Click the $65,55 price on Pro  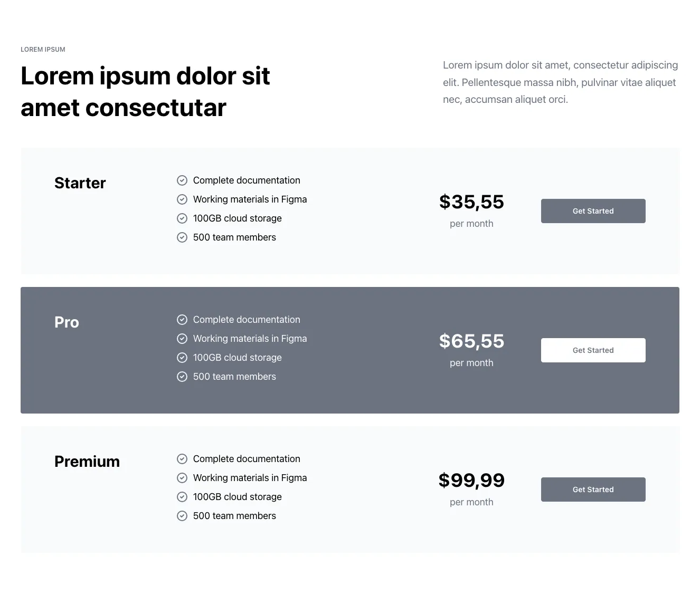pyautogui.click(x=471, y=341)
